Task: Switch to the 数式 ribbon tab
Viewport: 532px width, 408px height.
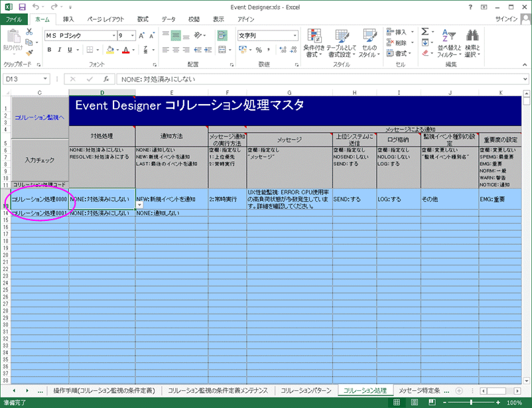Action: [143, 19]
